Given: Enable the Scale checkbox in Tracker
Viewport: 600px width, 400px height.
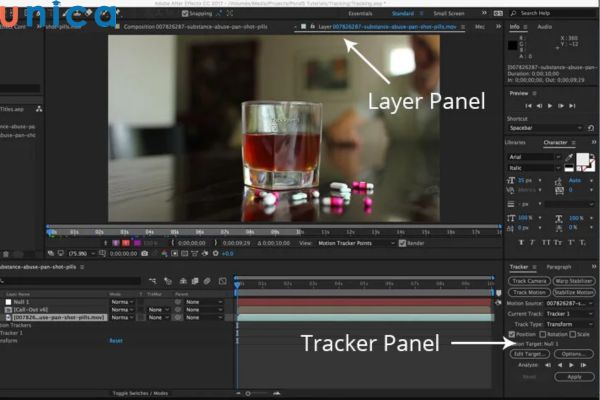Looking at the screenshot, I should [572, 335].
